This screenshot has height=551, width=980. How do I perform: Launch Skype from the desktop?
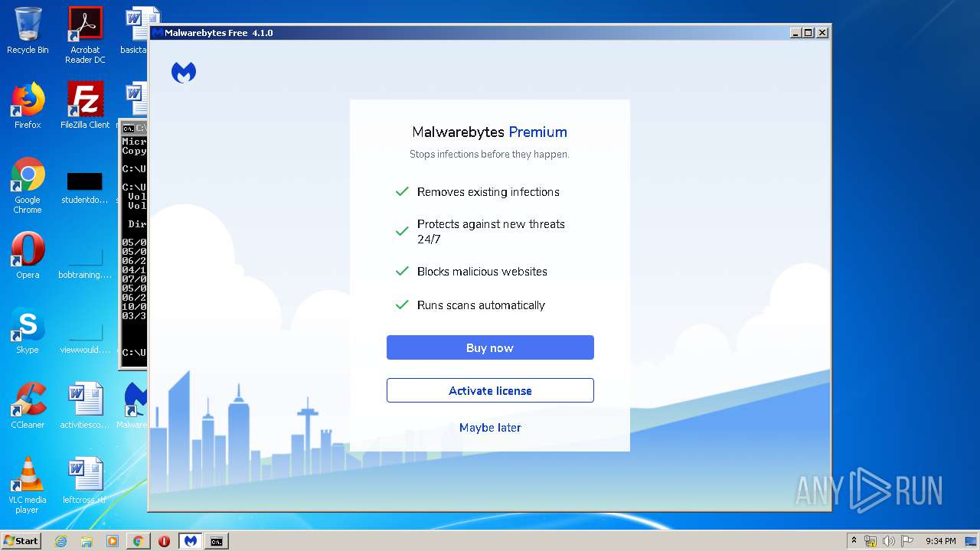pos(28,331)
